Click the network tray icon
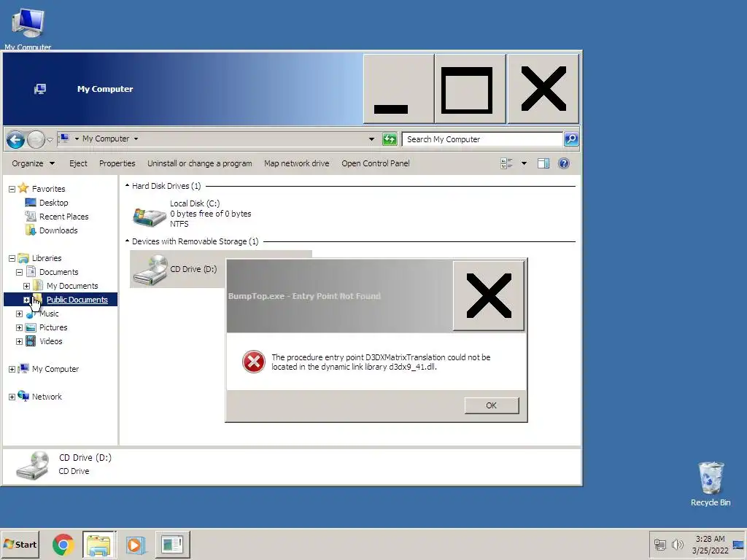 659,544
